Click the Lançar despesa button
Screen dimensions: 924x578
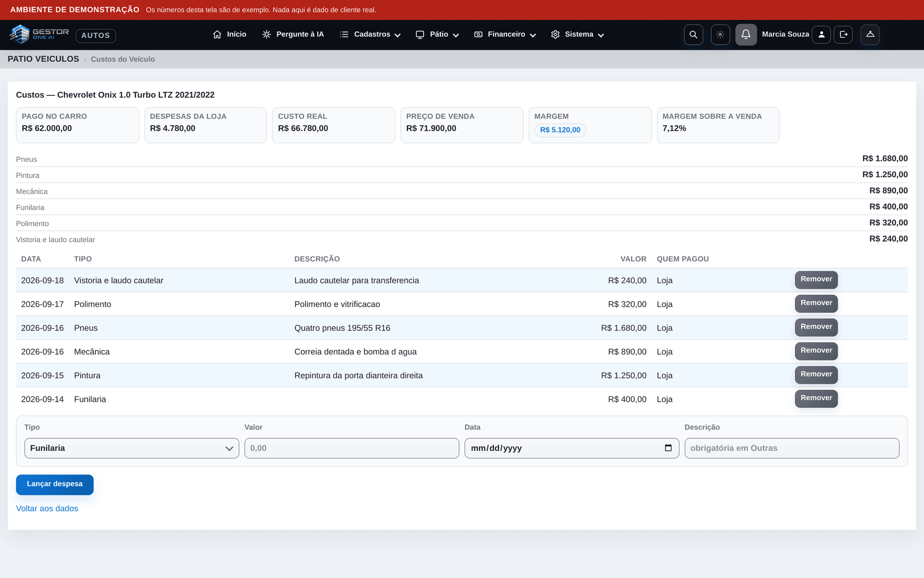click(55, 484)
